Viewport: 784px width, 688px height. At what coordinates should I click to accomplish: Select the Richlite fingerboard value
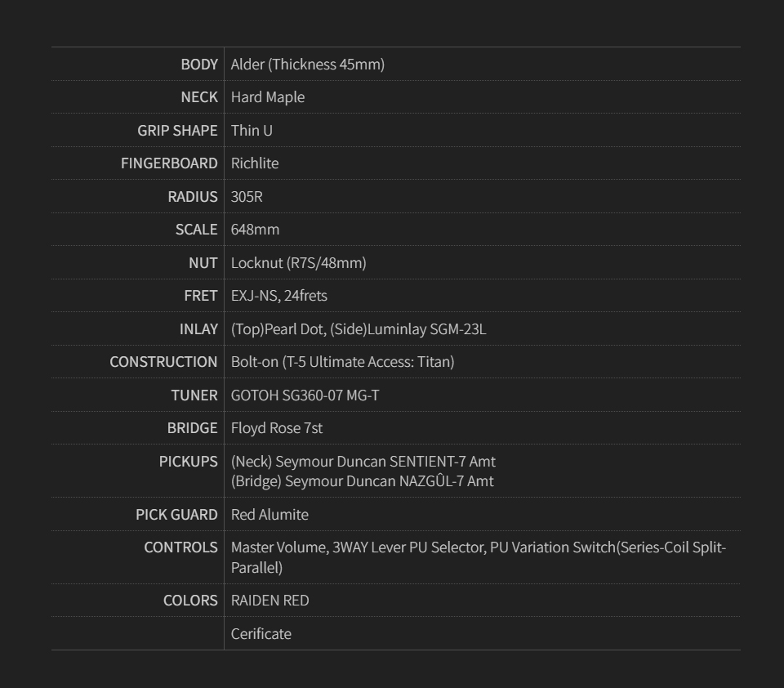254,163
